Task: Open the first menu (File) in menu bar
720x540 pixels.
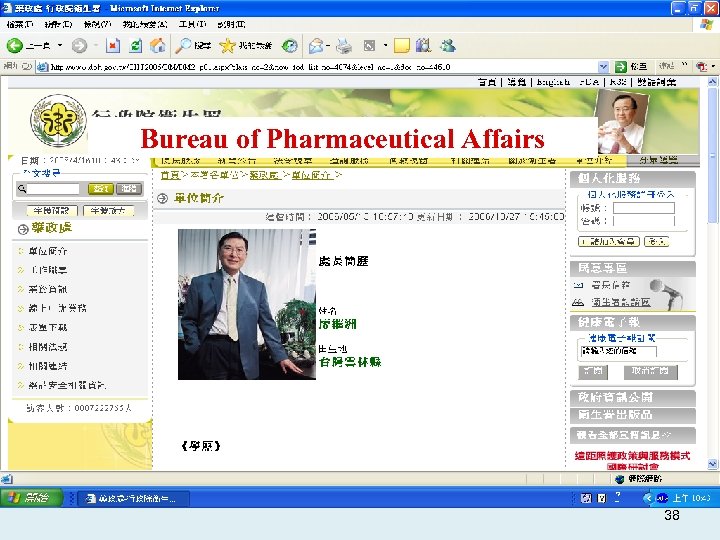Action: click(x=20, y=24)
